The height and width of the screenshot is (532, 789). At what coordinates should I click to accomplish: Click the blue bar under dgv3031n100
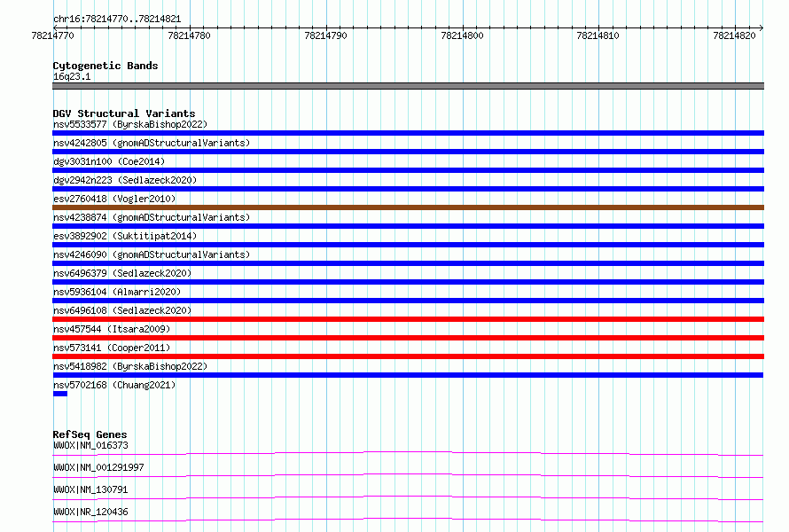click(x=408, y=170)
